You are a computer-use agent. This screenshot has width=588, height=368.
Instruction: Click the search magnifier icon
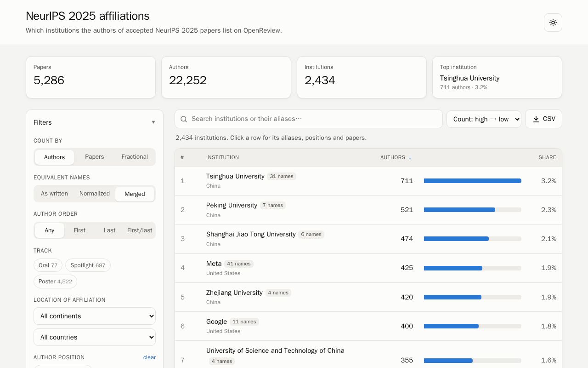pyautogui.click(x=184, y=119)
